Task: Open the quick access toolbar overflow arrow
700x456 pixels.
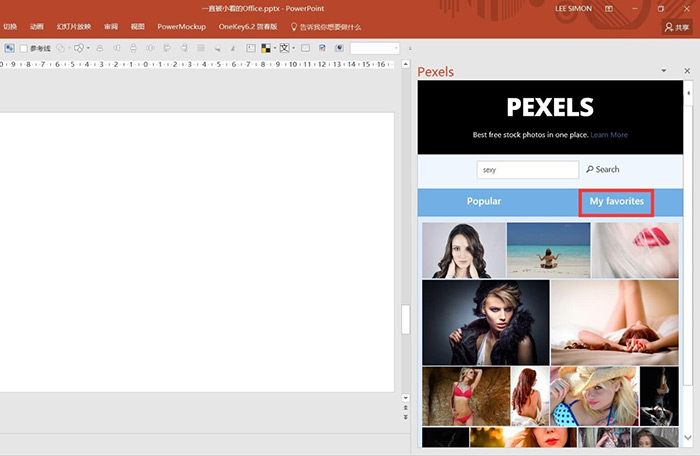Action: tap(410, 48)
